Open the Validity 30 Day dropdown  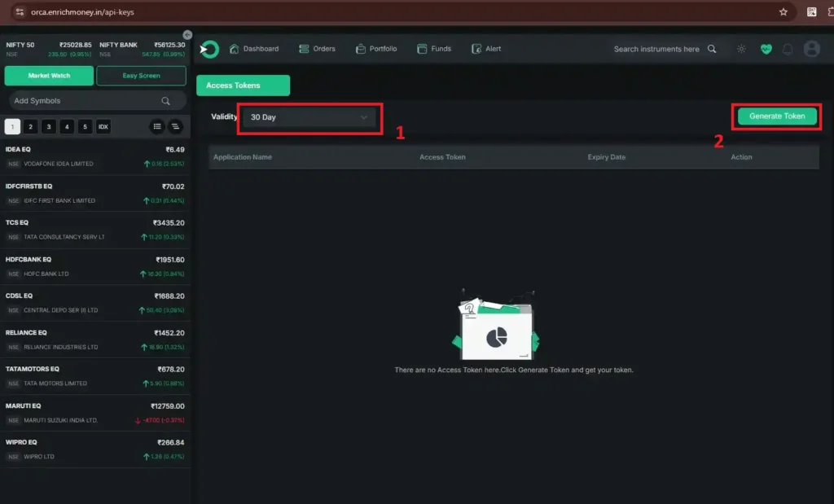point(309,117)
